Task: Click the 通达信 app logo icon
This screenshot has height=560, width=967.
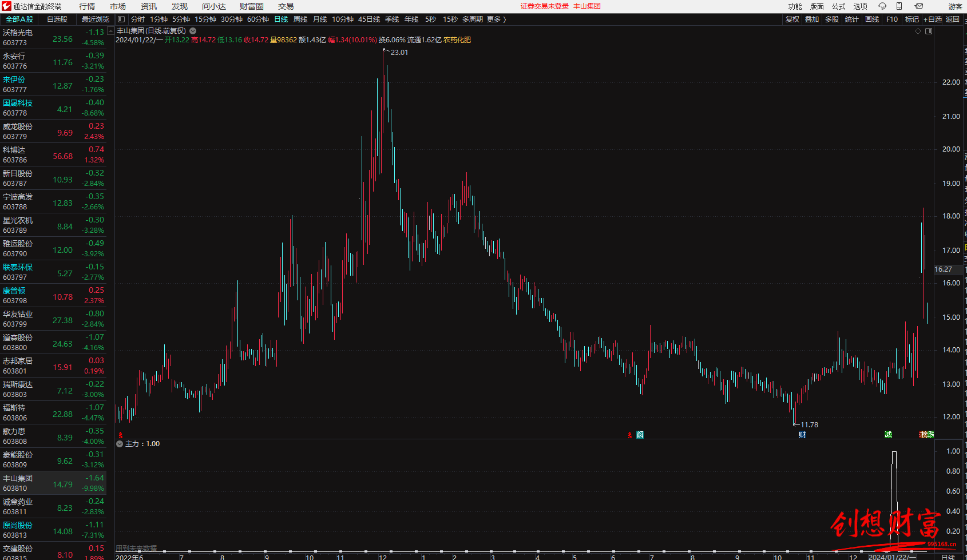Action: (6, 6)
